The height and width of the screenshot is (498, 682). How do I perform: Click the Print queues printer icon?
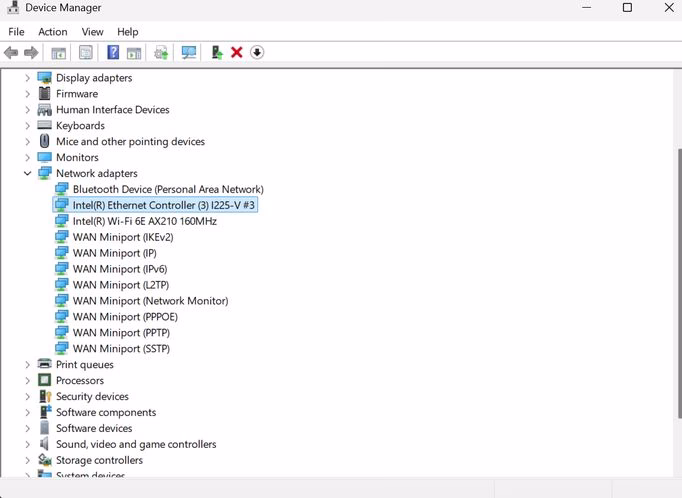[44, 364]
